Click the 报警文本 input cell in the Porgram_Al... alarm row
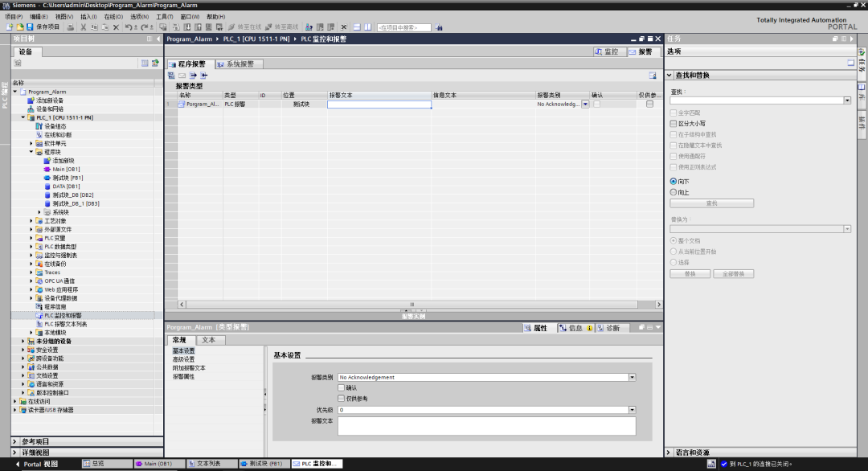Viewport: 868px width, 471px height. tap(379, 104)
